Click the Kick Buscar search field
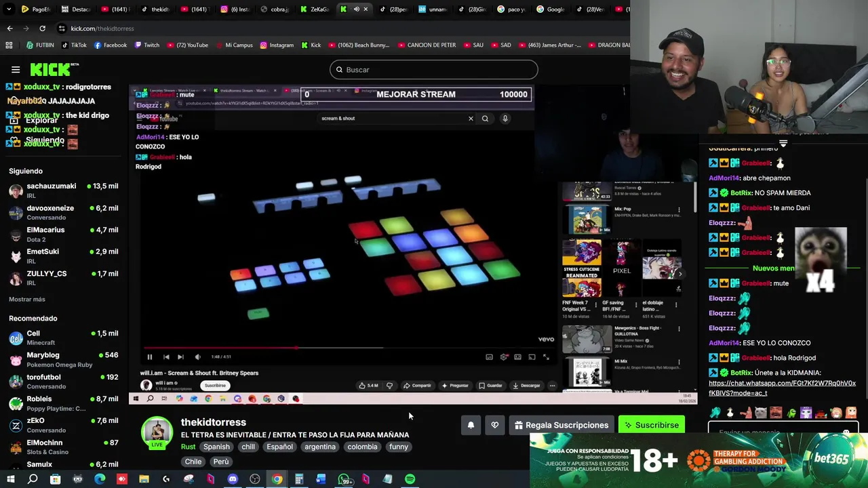This screenshot has height=488, width=868. tap(434, 70)
